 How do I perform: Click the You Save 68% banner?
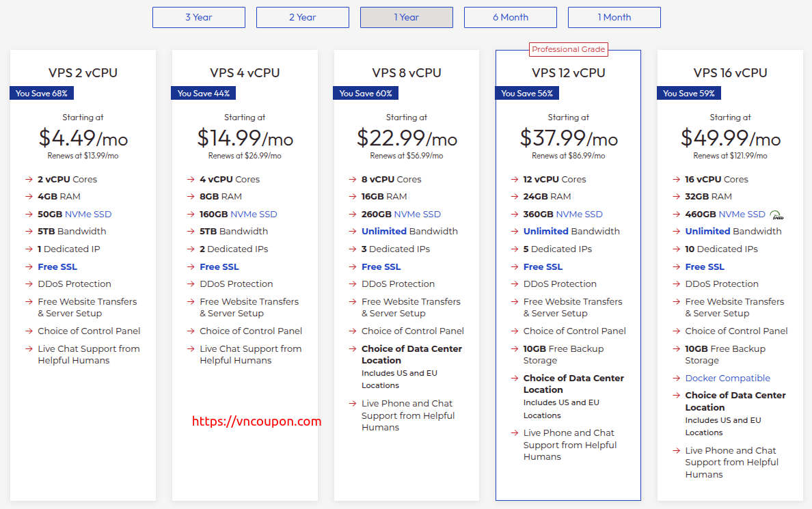pyautogui.click(x=42, y=93)
